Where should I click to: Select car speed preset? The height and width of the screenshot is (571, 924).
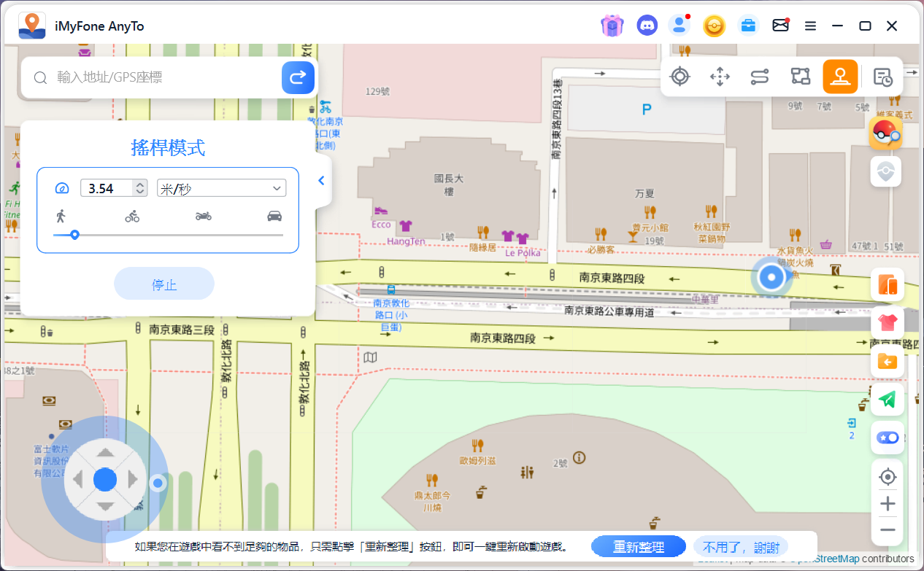click(274, 216)
